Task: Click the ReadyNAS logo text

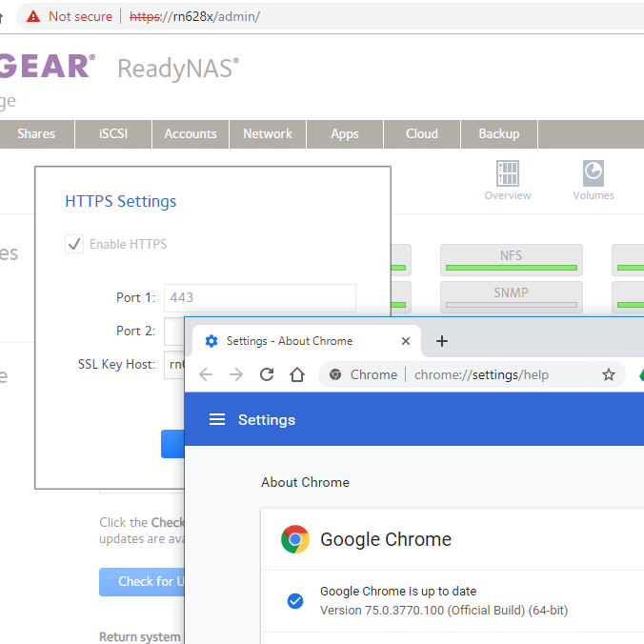Action: [178, 69]
